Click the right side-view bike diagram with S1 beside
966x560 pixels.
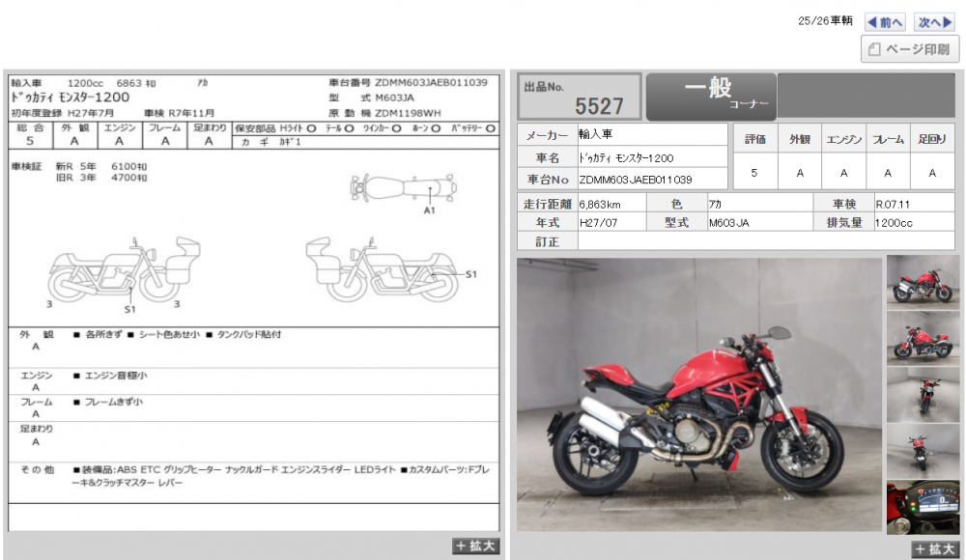coord(384,269)
